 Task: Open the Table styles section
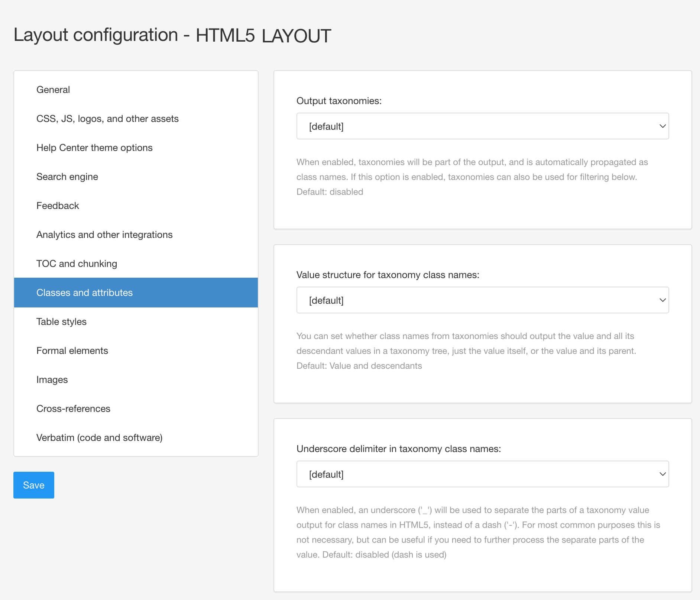click(x=61, y=322)
